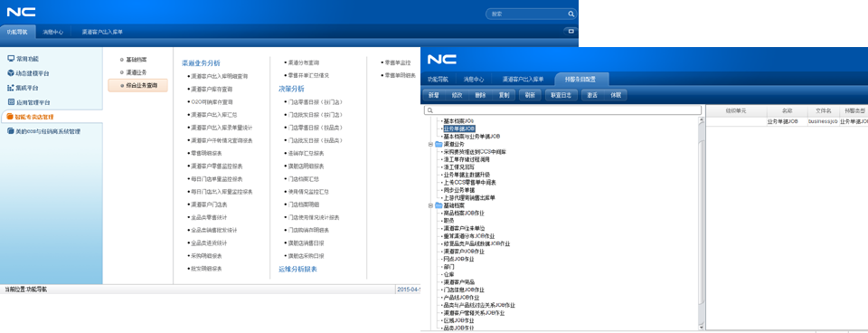Image resolution: width=868 pixels, height=333 pixels.
Task: Collapse the 渠道业务 tree node
Action: click(430, 144)
